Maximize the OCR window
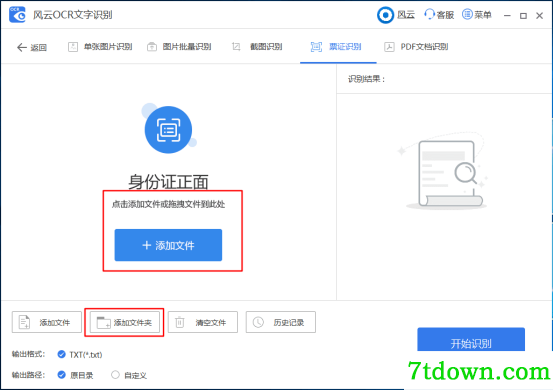This screenshot has height=390, width=554. 523,16
